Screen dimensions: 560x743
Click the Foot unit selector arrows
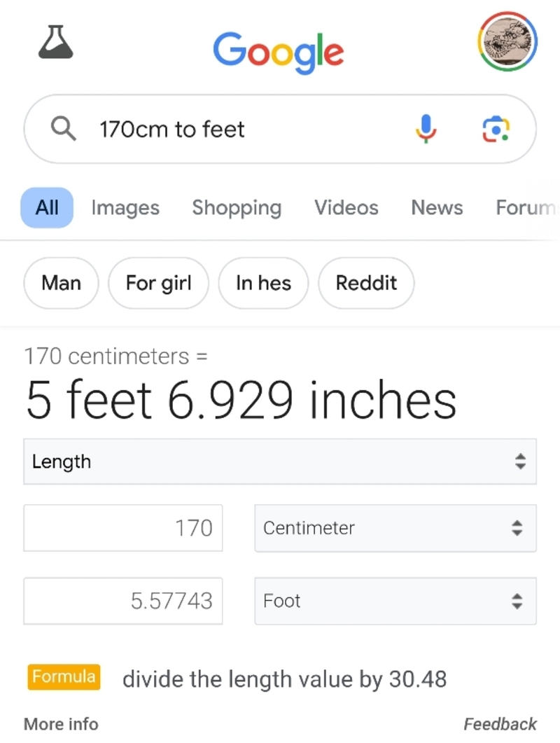click(x=519, y=601)
